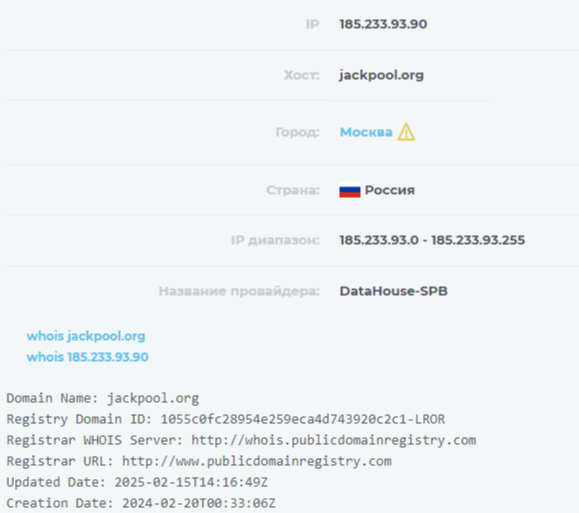Viewport: 579px width, 513px height.
Task: Click the IP address 185.233.93.90 value
Action: tap(383, 24)
